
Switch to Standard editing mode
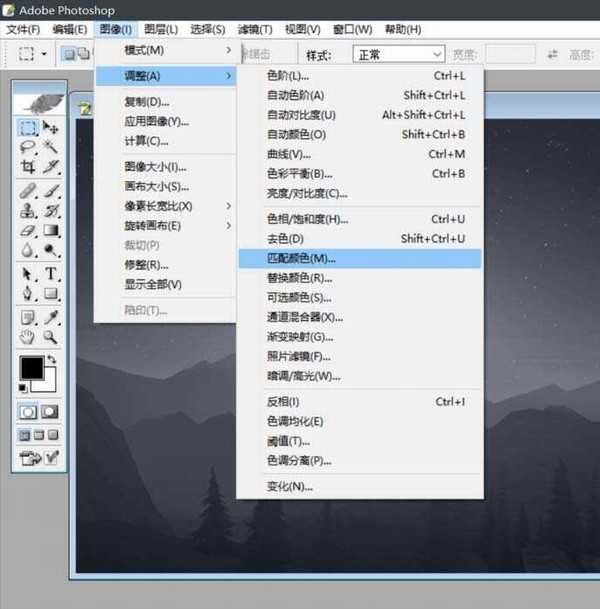coord(28,412)
